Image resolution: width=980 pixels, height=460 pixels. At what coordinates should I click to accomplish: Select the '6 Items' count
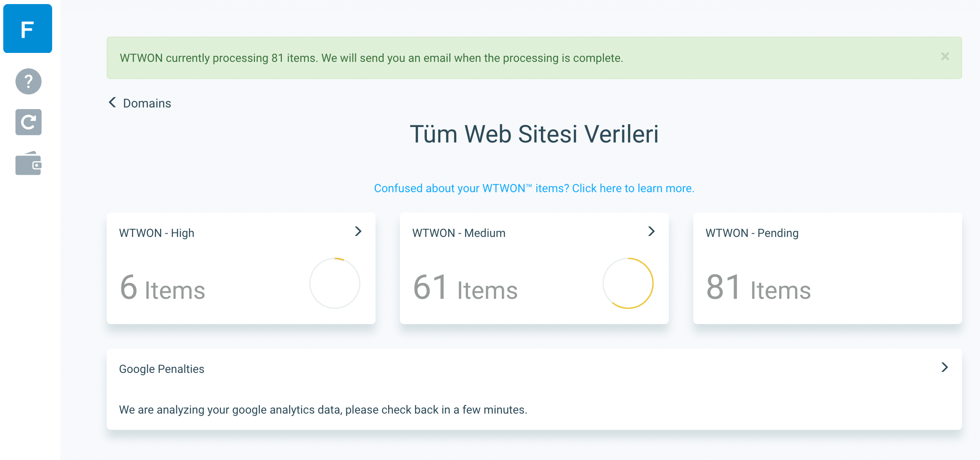coord(163,288)
